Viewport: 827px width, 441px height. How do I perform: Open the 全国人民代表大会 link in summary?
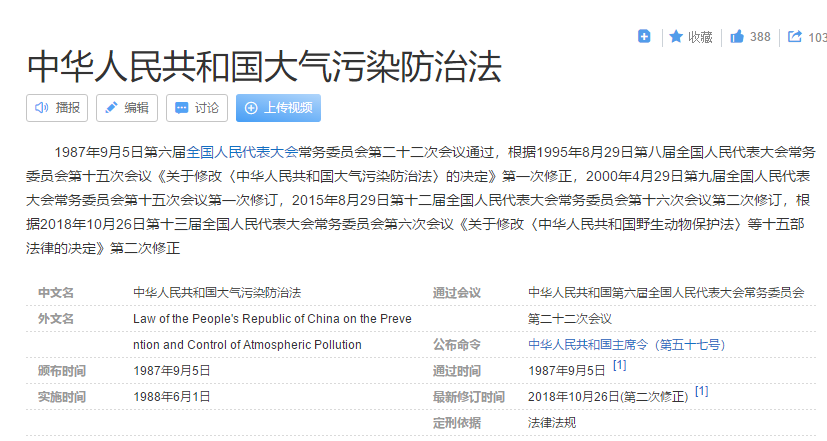coord(242,152)
